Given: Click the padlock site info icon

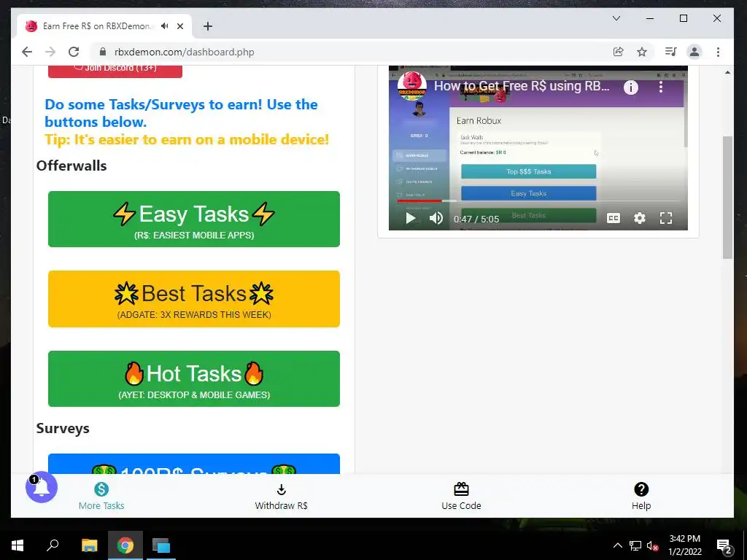Looking at the screenshot, I should tap(102, 52).
